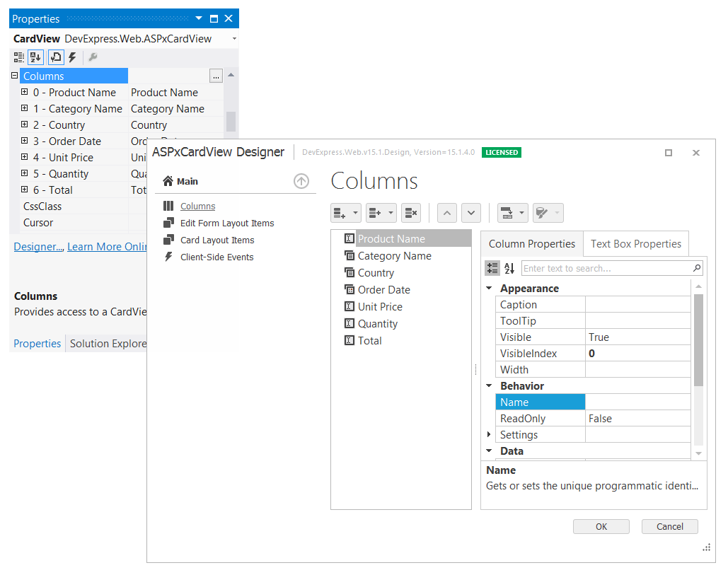Switch to the Column Properties tab
728x575 pixels.
[x=531, y=243]
